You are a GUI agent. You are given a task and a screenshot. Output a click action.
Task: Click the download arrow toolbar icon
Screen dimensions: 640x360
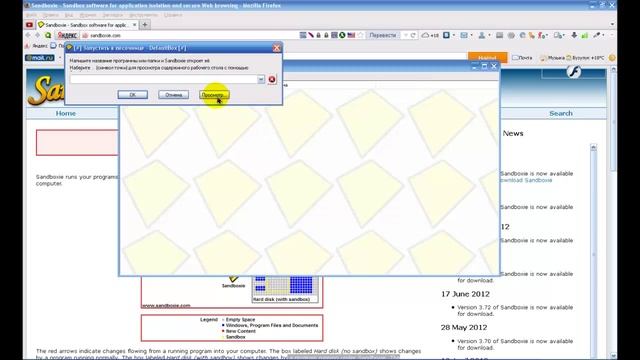(x=574, y=36)
